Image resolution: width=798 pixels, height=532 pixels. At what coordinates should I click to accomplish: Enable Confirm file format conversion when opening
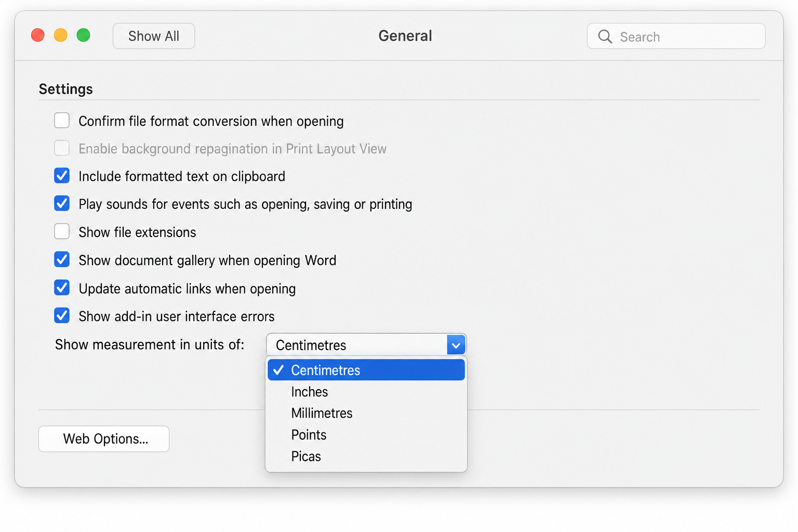[62, 121]
